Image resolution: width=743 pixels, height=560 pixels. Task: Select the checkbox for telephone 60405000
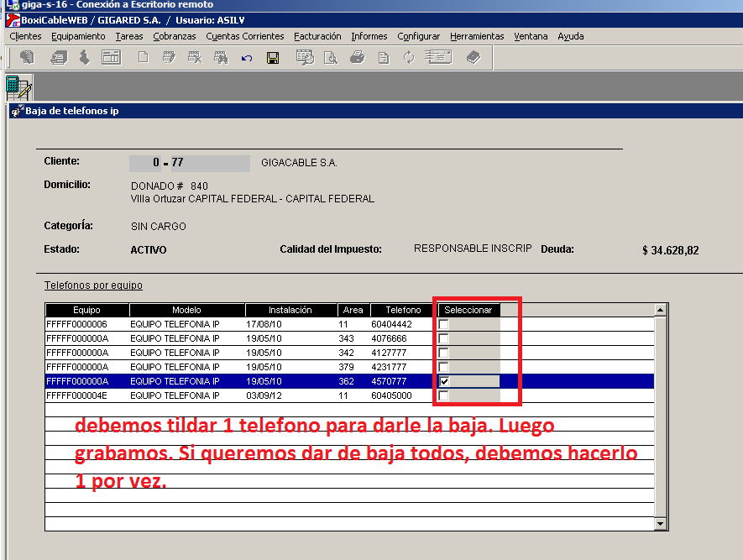click(x=443, y=395)
